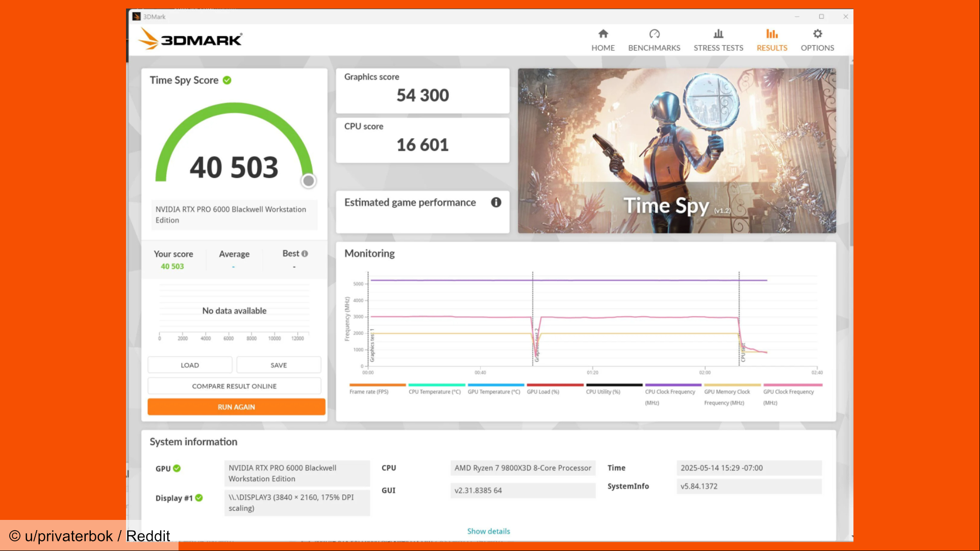
Task: Toggle GPU Load (%) legend series
Action: click(555, 389)
